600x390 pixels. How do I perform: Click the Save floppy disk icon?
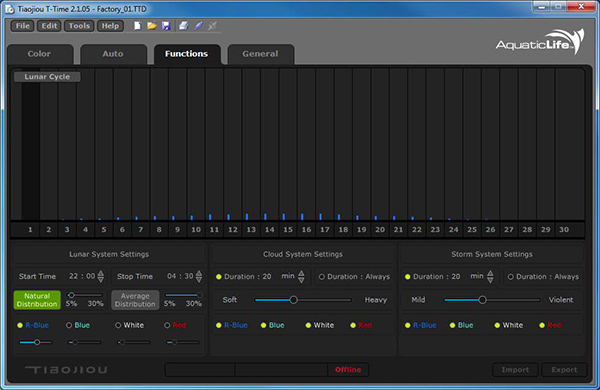pyautogui.click(x=166, y=26)
